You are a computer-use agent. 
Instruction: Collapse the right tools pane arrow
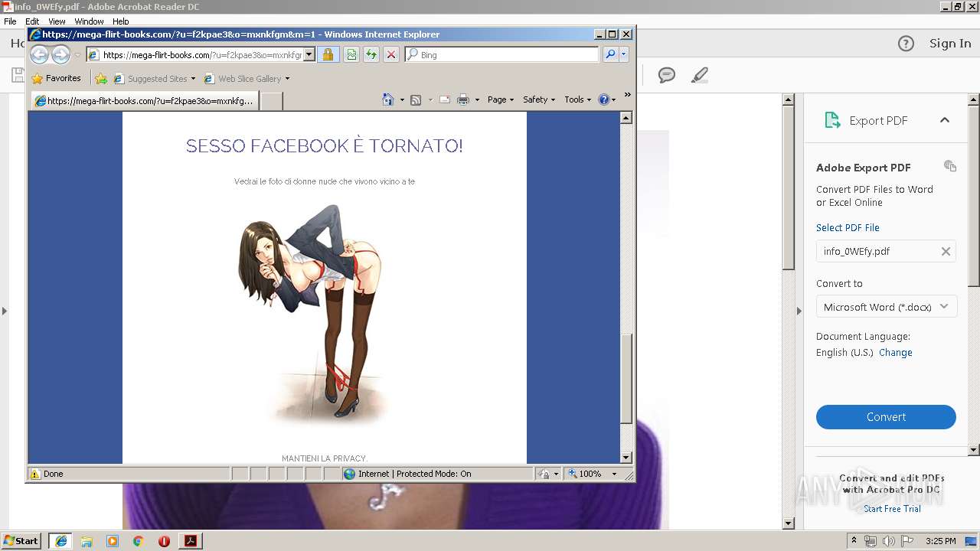click(799, 311)
